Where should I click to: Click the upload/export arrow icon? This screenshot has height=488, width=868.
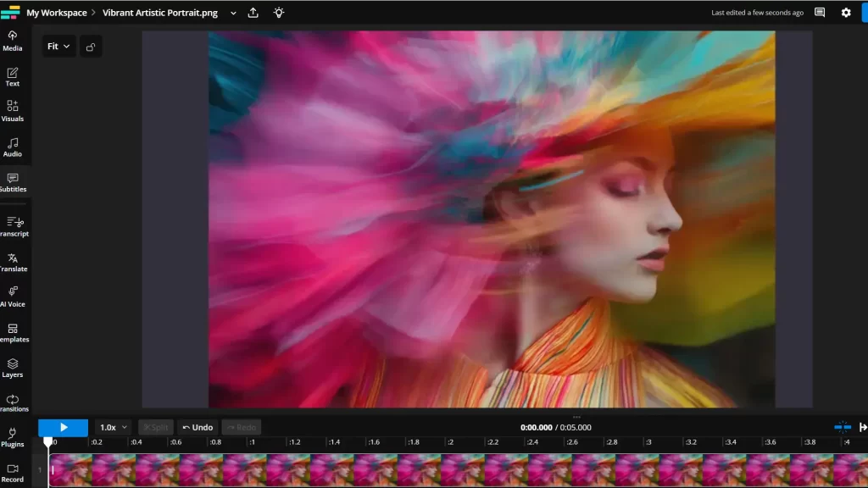click(253, 13)
